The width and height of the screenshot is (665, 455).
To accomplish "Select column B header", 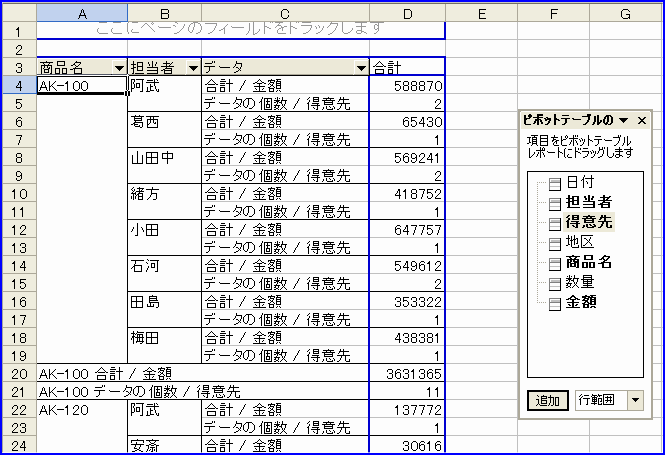I will [165, 14].
